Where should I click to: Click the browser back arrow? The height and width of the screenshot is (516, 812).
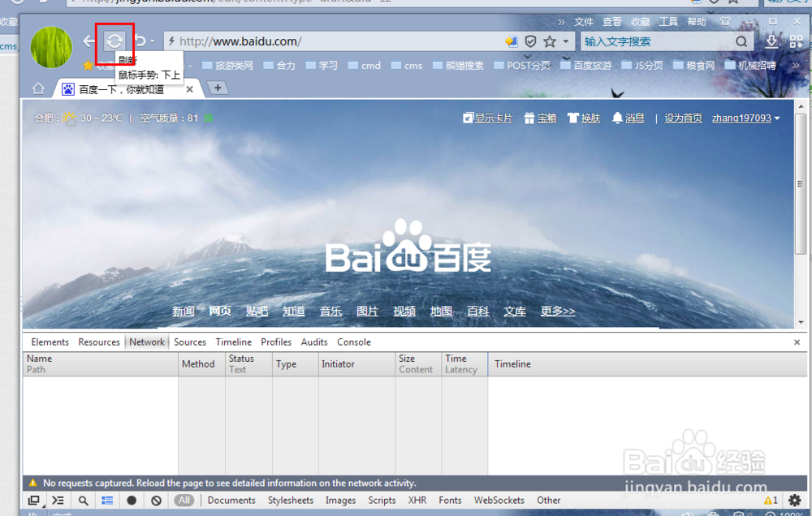pyautogui.click(x=89, y=41)
